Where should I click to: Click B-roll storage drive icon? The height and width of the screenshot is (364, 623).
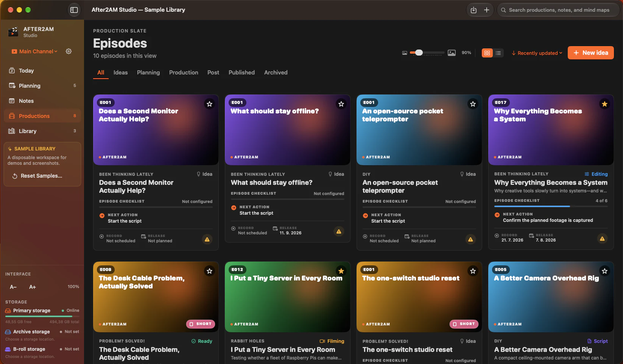click(x=8, y=349)
